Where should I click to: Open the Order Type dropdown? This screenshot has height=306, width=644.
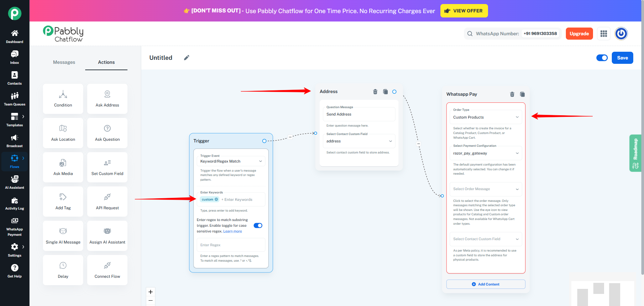[x=486, y=117]
